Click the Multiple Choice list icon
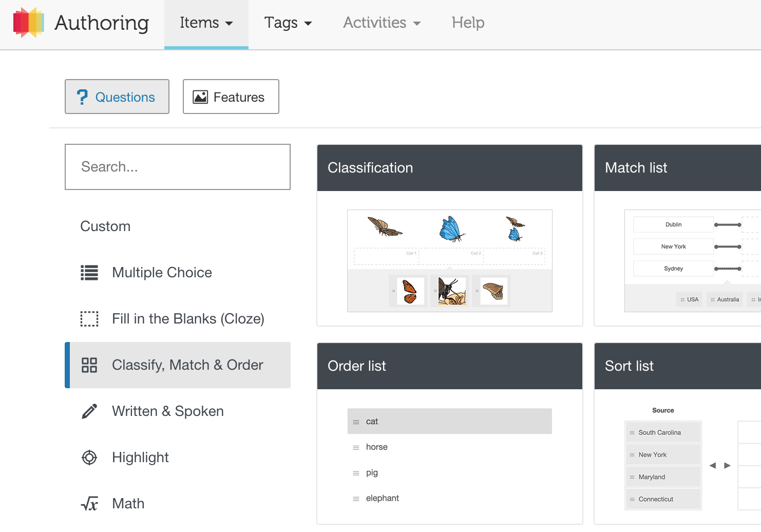761x532 pixels. click(x=89, y=273)
